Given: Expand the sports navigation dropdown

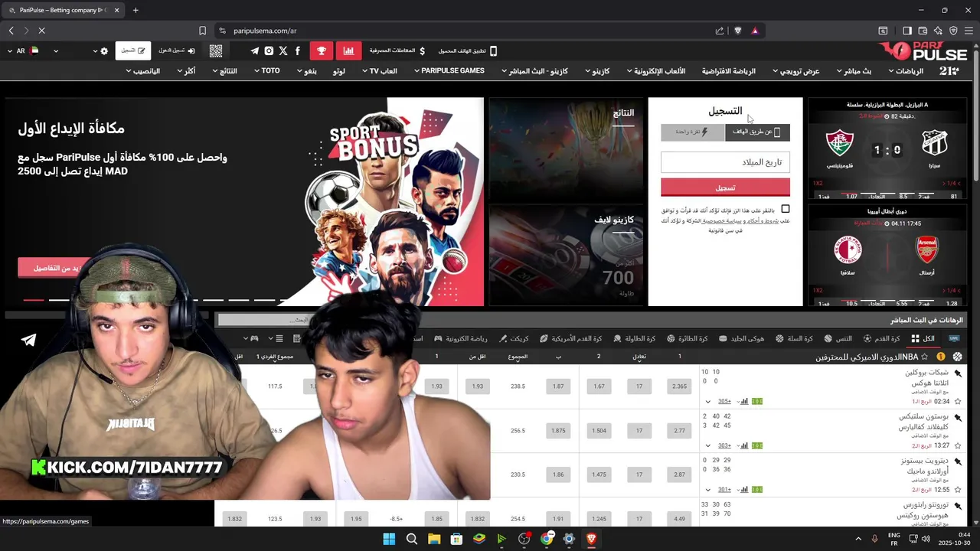Looking at the screenshot, I should click(x=905, y=71).
